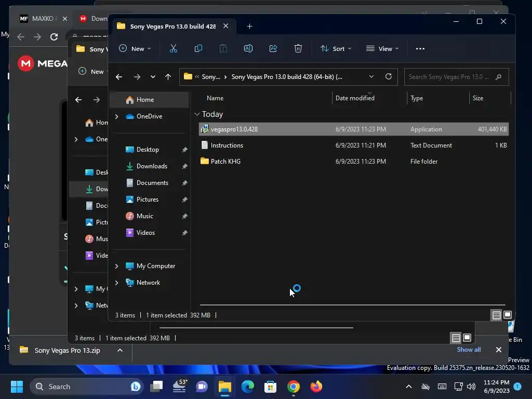The image size is (532, 399).
Task: Add a new Explorer tab with plus
Action: (x=249, y=26)
